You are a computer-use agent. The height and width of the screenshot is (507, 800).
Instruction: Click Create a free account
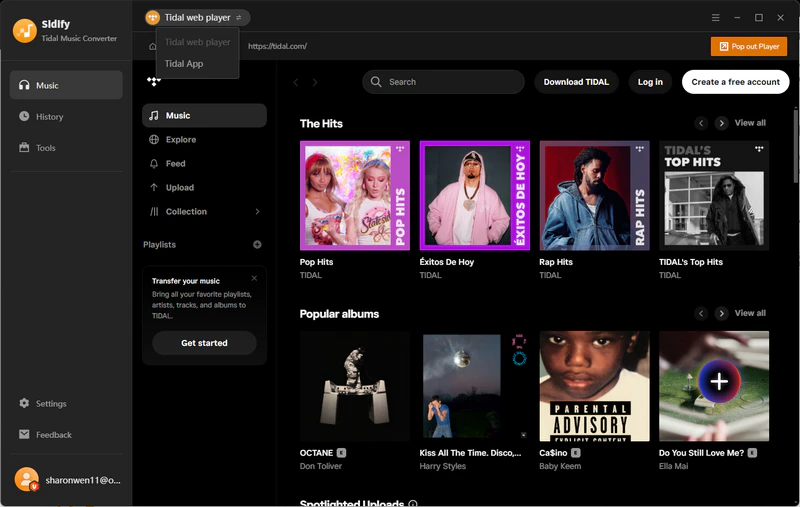point(735,82)
